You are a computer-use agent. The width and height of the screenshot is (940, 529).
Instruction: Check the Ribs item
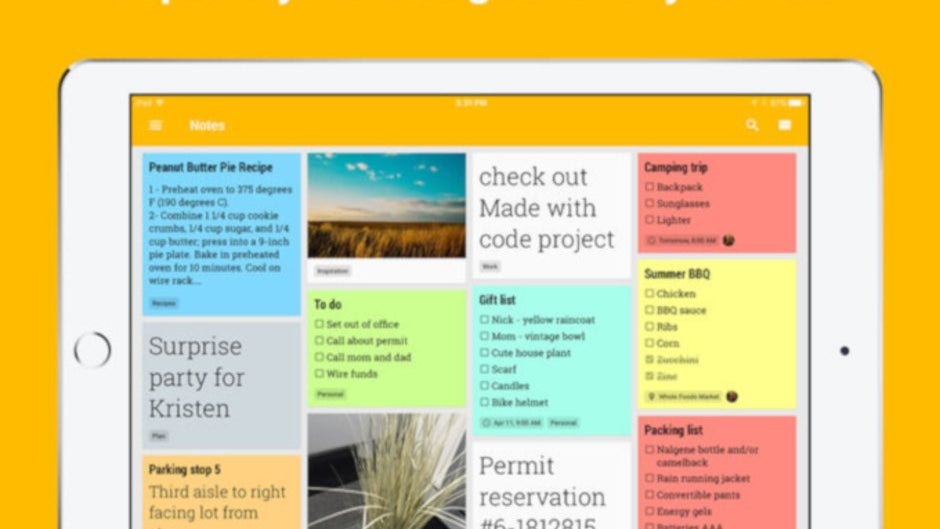(649, 326)
